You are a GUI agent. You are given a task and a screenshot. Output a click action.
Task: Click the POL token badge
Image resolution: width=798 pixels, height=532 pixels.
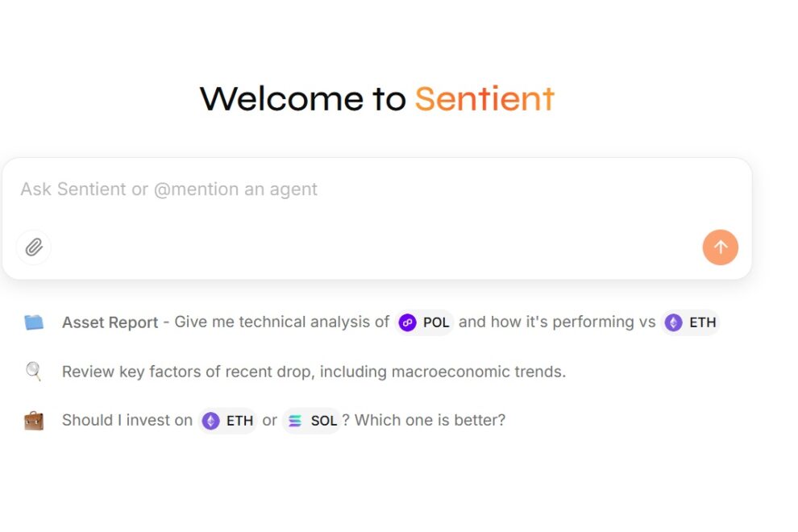(425, 322)
